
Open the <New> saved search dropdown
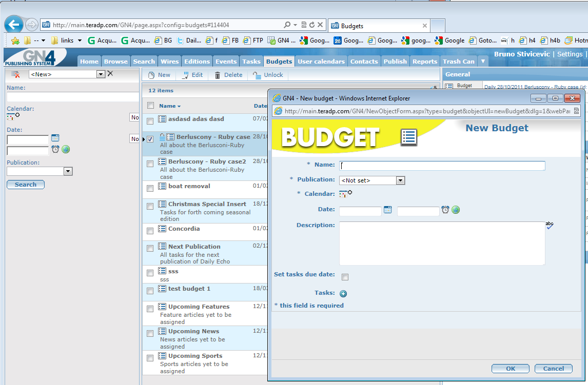(101, 74)
